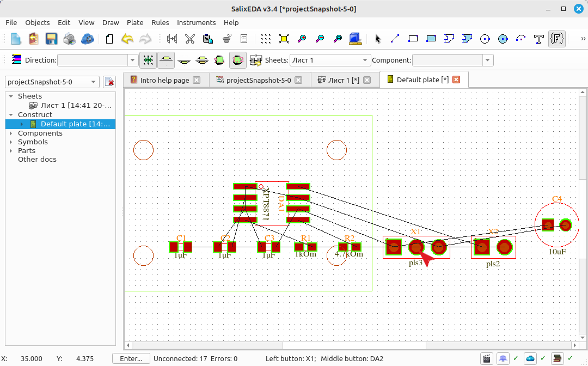
Task: Expand the Components tree node
Action: tap(11, 133)
